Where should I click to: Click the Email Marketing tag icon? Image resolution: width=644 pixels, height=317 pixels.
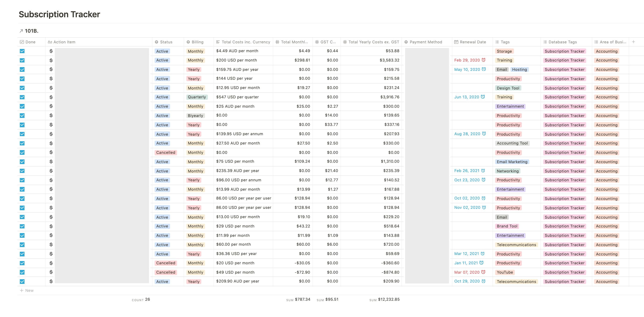[x=512, y=161]
